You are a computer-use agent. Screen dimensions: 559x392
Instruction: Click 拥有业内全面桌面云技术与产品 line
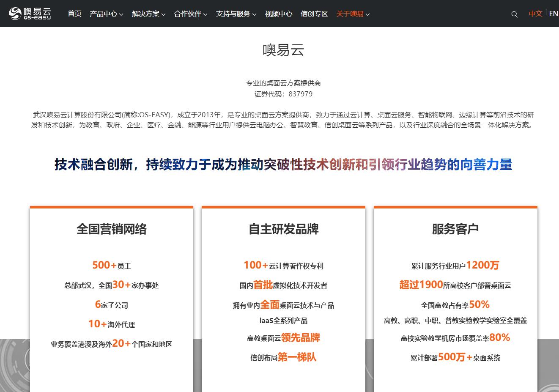click(x=283, y=304)
